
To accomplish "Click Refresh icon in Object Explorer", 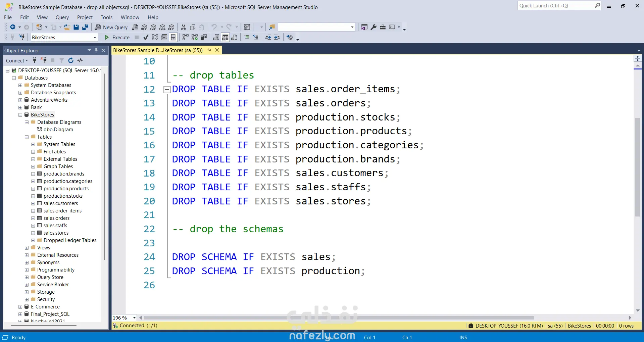I will tap(71, 60).
